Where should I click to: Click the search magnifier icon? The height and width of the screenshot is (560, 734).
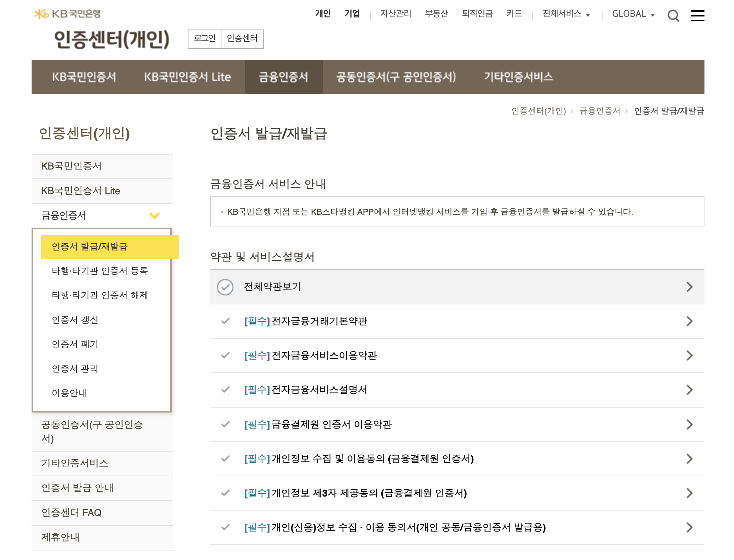point(673,15)
